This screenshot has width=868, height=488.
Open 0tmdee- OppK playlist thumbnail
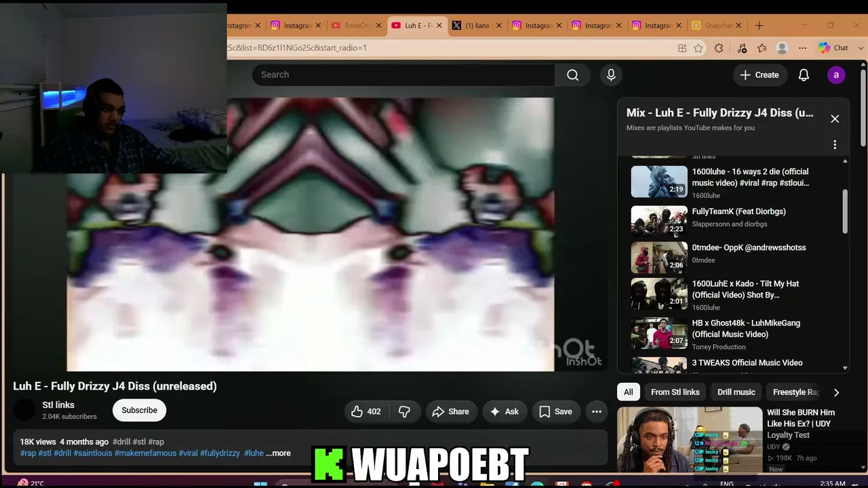(659, 258)
